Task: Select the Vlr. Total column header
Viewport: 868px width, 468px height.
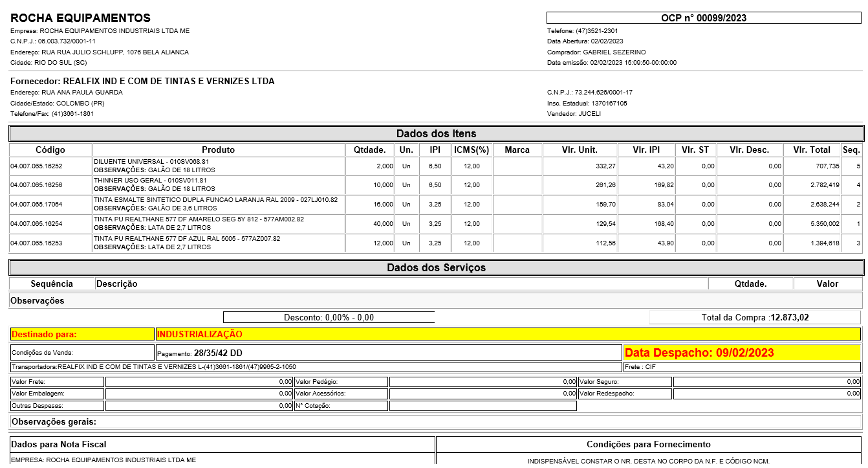Action: (811, 150)
